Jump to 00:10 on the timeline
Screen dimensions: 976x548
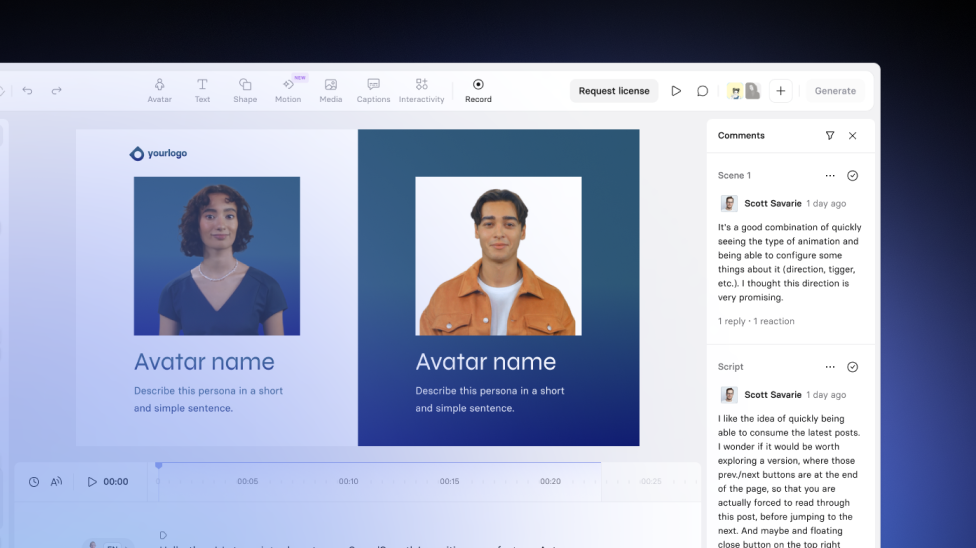tap(349, 481)
